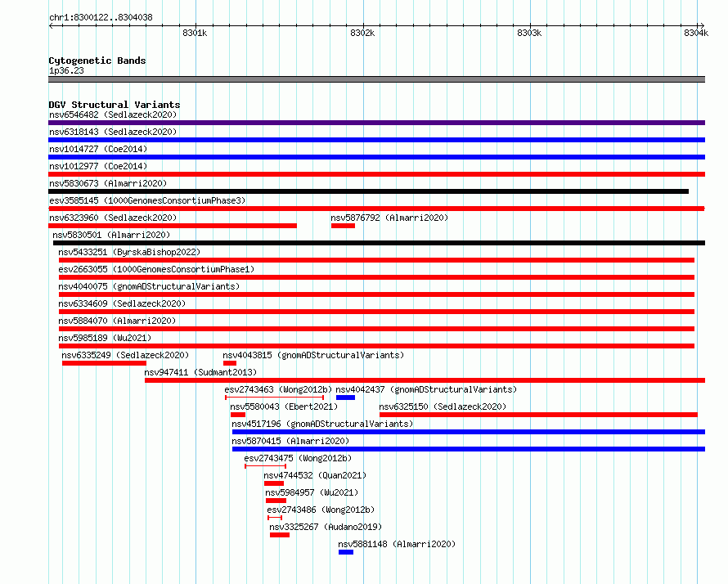Open the nsv5876792 (Almarri2020) variant label

(389, 218)
